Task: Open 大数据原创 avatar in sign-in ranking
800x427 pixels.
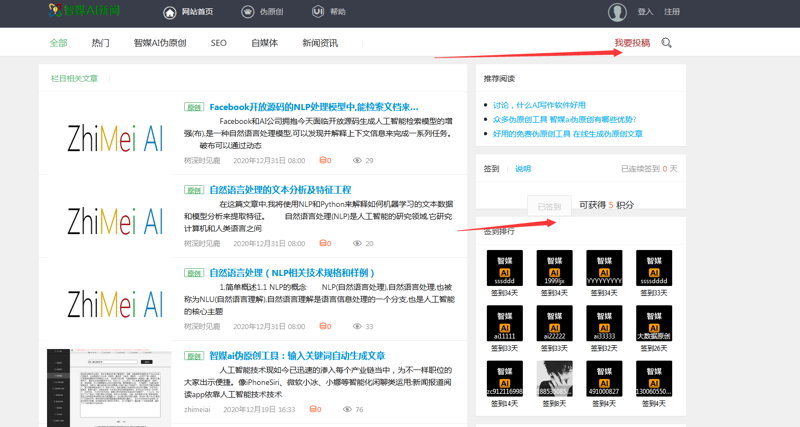Action: point(654,323)
